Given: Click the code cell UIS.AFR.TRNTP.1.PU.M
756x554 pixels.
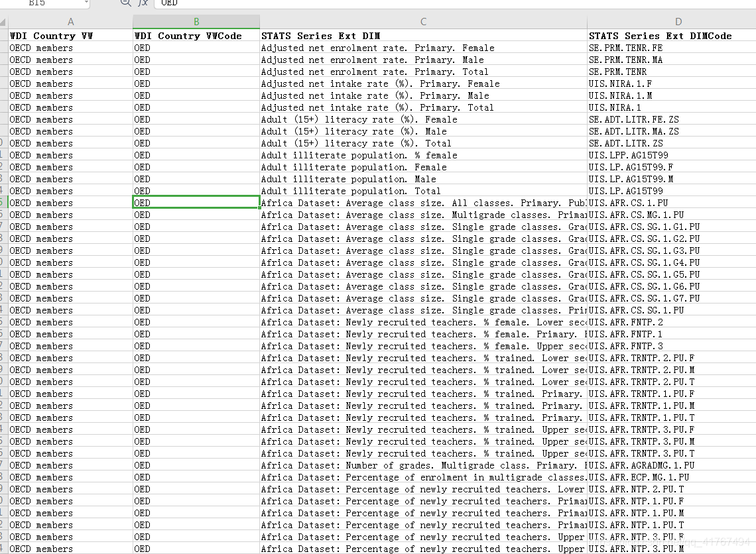Looking at the screenshot, I should point(672,406).
